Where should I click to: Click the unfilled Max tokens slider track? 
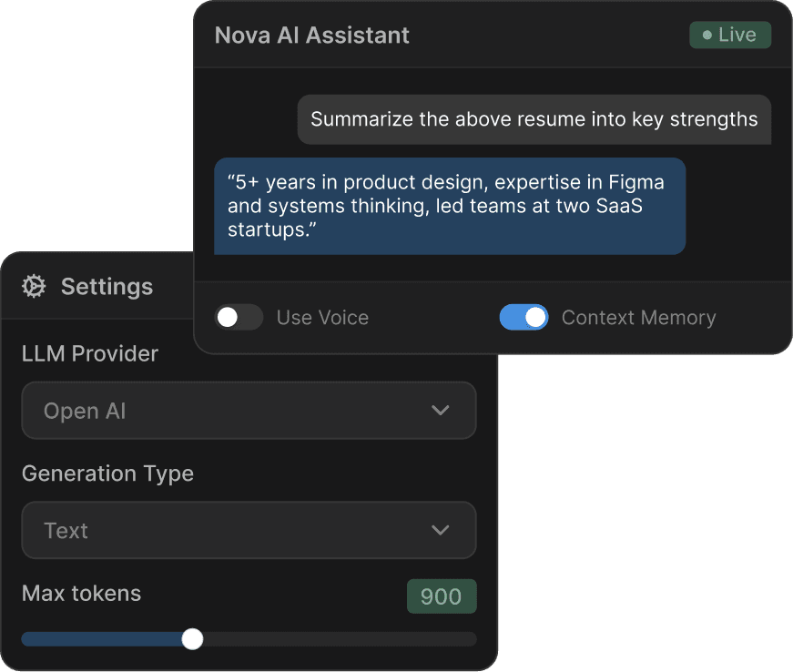(x=337, y=639)
